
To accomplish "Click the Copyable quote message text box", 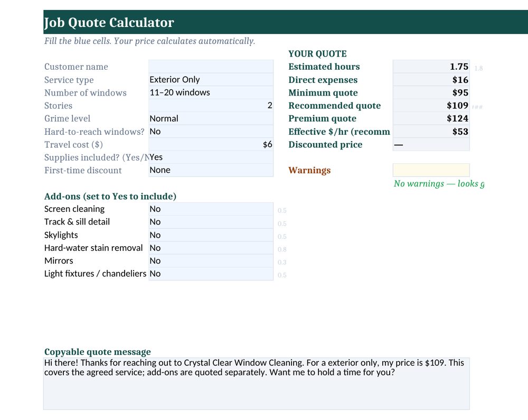I will pyautogui.click(x=257, y=384).
